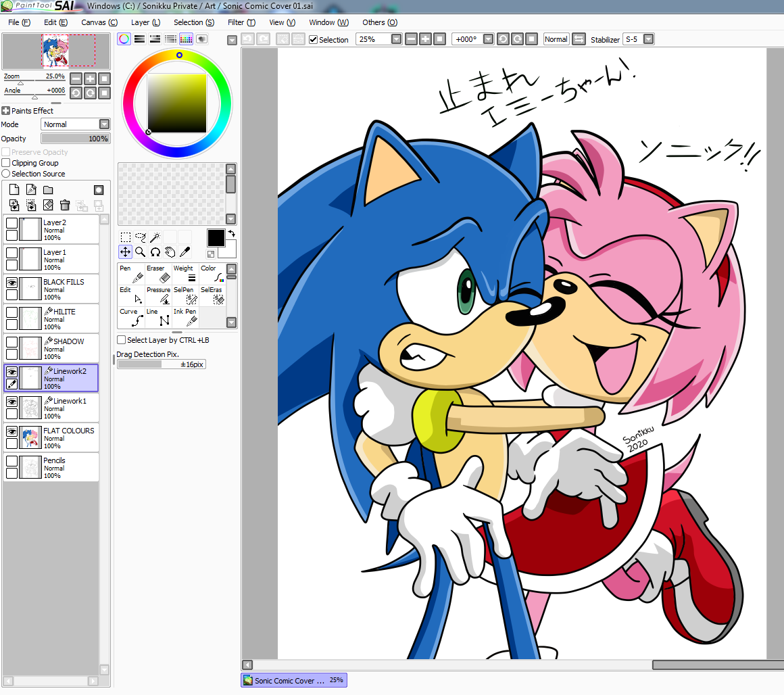Uncheck the Selection checkbox in toolbar
The width and height of the screenshot is (784, 695).
coord(313,39)
